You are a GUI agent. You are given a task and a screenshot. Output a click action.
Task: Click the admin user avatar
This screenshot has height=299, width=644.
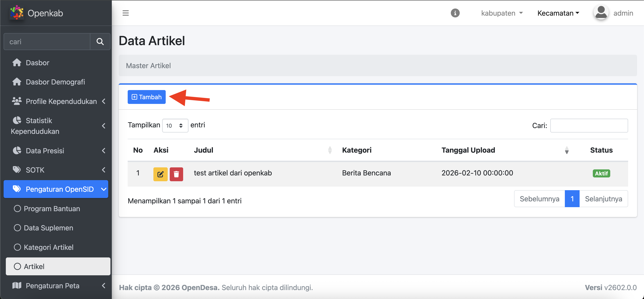click(x=601, y=13)
